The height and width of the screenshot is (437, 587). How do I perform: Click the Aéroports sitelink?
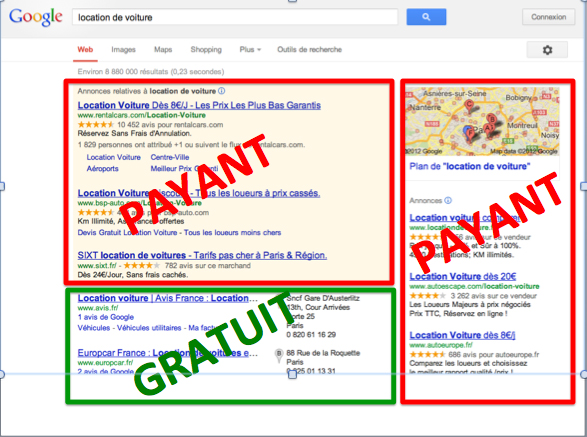click(103, 169)
